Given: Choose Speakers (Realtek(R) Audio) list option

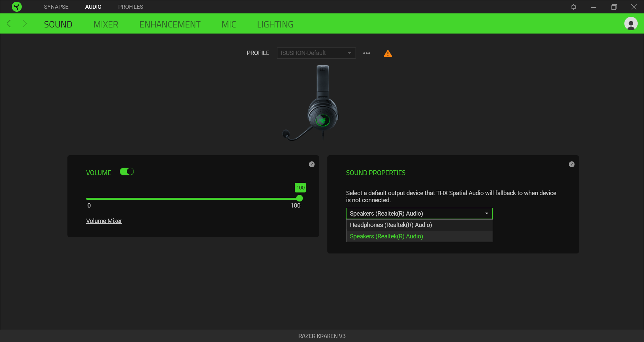Looking at the screenshot, I should click(x=419, y=236).
